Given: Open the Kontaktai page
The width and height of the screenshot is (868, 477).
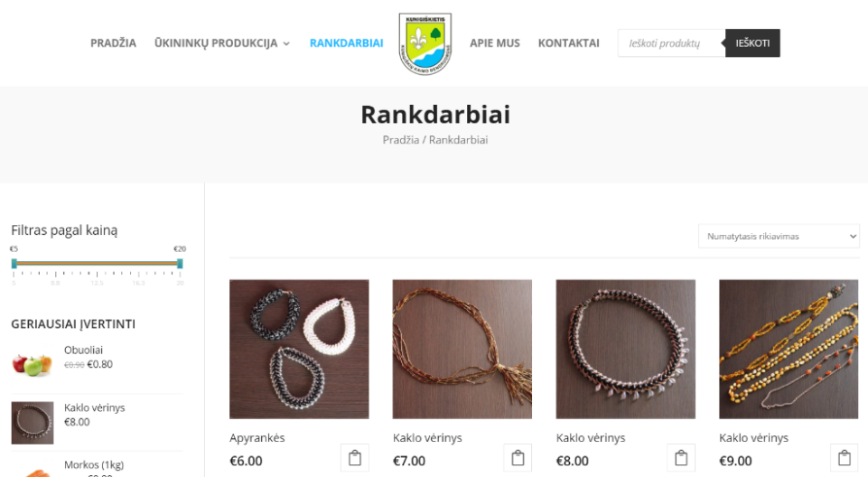Looking at the screenshot, I should click(568, 43).
